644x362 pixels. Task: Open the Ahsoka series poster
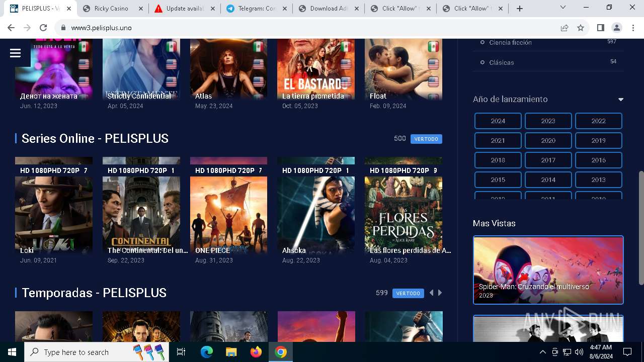point(316,206)
